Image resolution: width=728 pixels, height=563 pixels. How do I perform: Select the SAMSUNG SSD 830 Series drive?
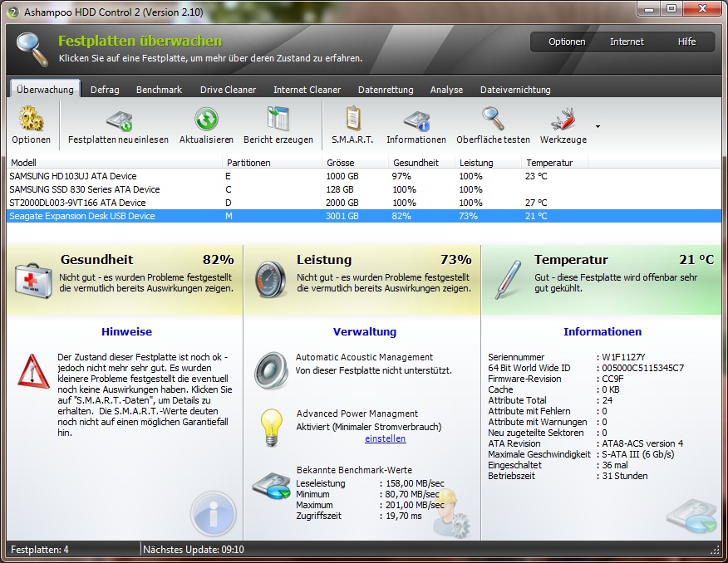click(x=364, y=189)
